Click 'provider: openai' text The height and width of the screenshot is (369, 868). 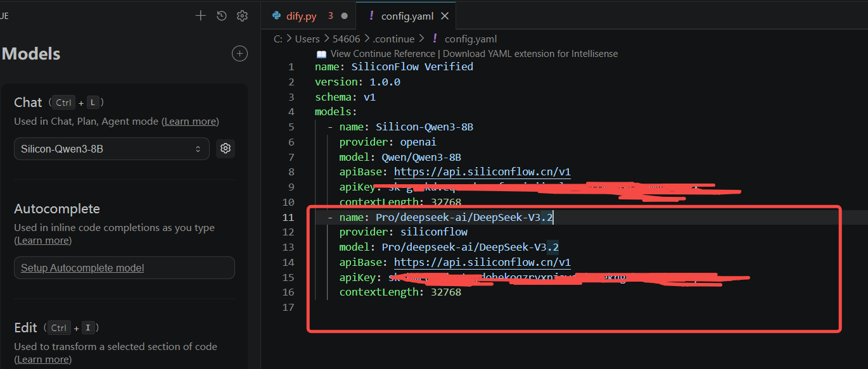point(388,142)
